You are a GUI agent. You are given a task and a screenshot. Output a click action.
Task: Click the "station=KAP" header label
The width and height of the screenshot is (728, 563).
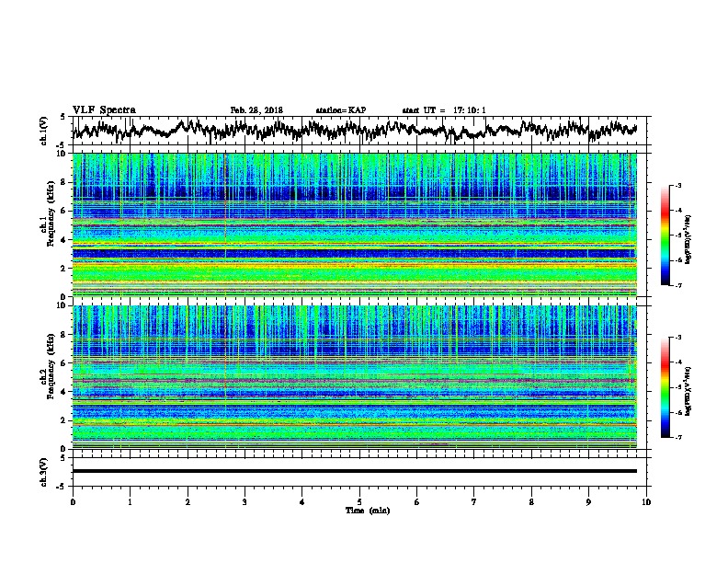click(x=341, y=110)
